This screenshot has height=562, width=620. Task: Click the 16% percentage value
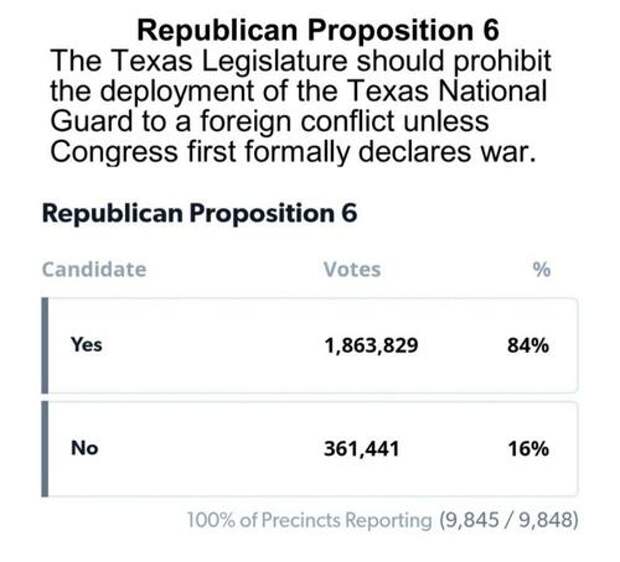pyautogui.click(x=527, y=449)
